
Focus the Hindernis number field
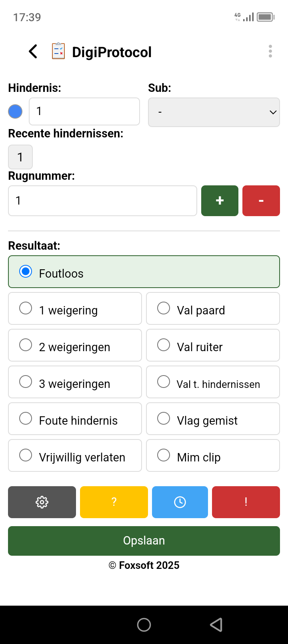pos(84,111)
